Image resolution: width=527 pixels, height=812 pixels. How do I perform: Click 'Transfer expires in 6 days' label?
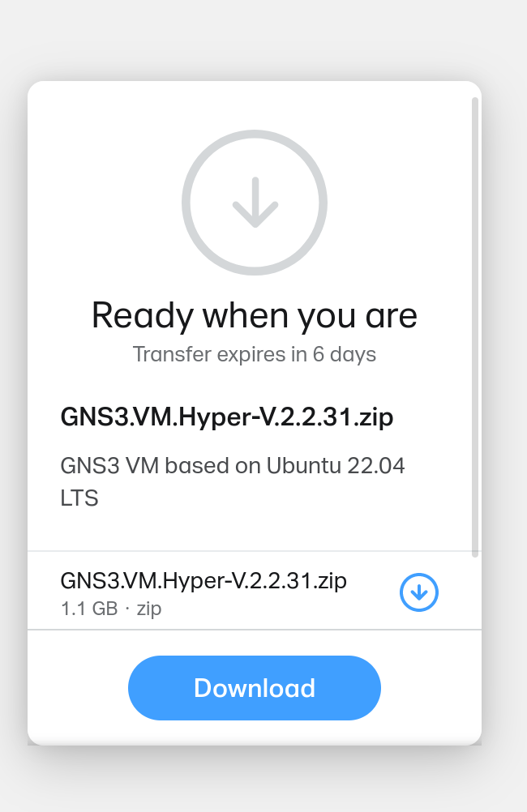click(x=254, y=354)
